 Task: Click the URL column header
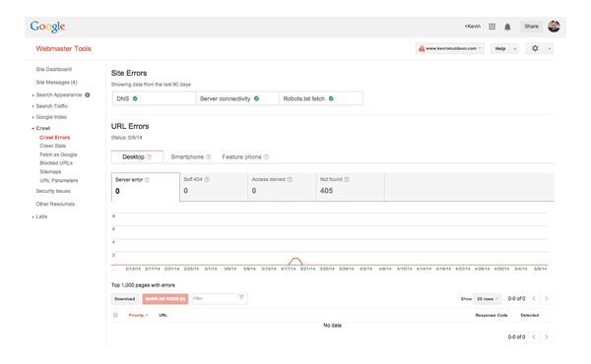pos(163,316)
